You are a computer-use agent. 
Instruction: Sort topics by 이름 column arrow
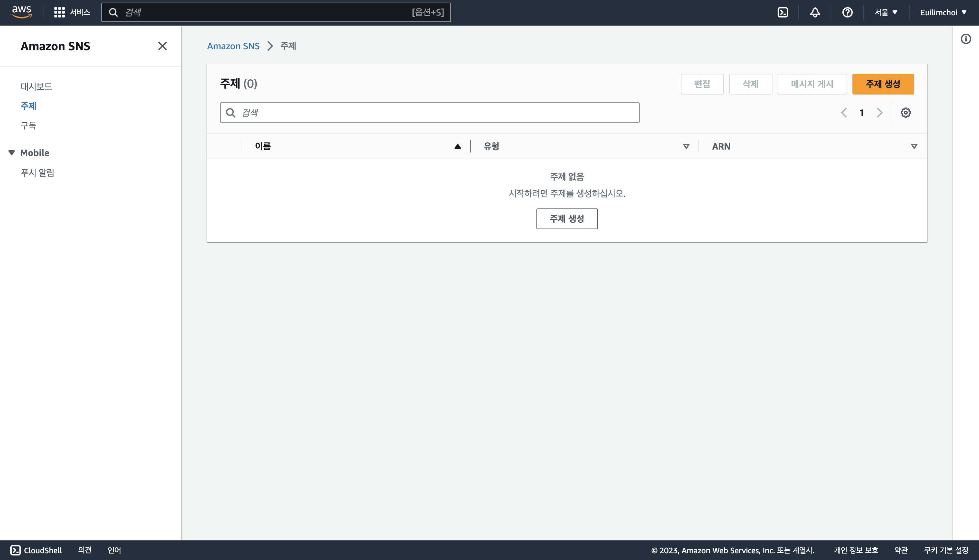click(457, 146)
